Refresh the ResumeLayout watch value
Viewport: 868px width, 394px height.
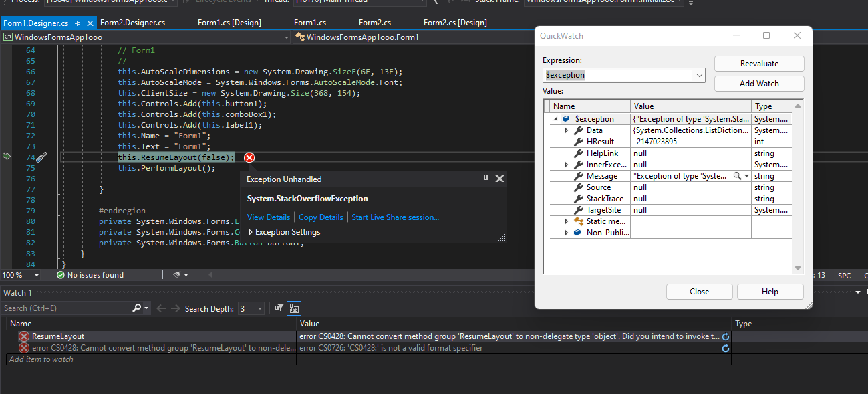pos(726,336)
